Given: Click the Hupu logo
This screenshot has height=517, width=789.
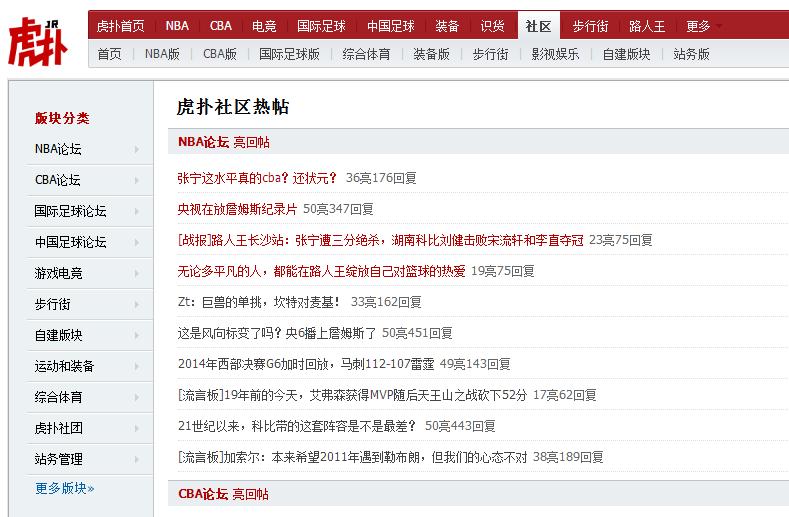Looking at the screenshot, I should pyautogui.click(x=37, y=42).
